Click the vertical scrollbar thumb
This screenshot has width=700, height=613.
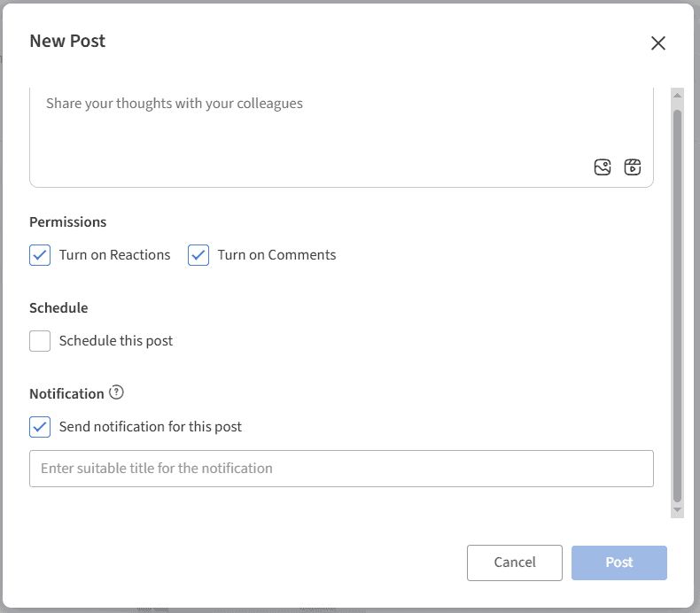[677, 301]
